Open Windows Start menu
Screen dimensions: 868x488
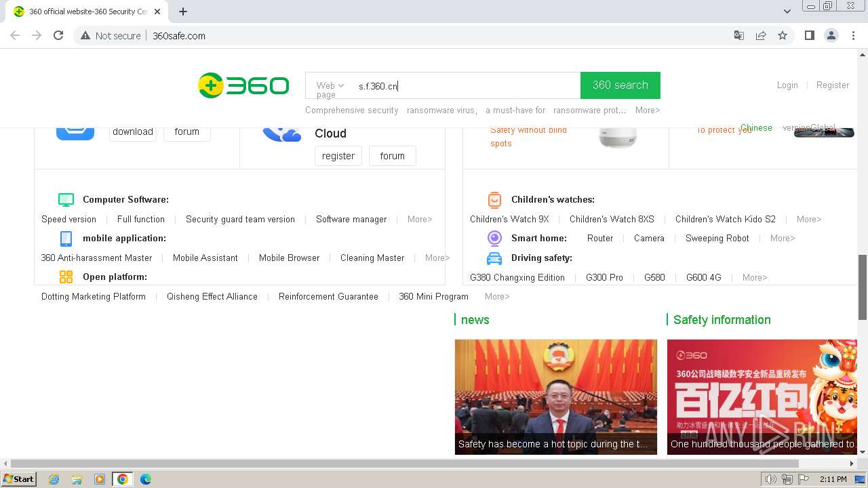tap(18, 479)
